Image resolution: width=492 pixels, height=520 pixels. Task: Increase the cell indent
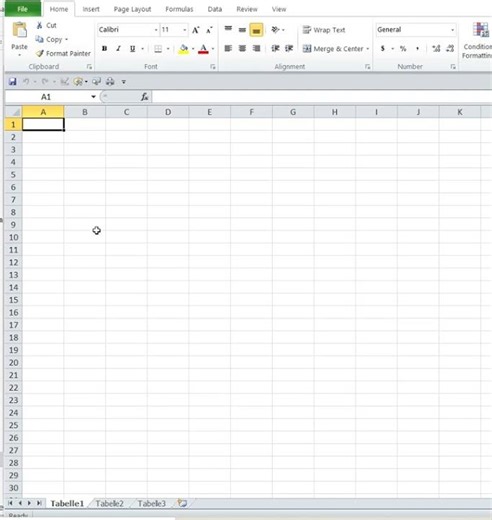289,49
